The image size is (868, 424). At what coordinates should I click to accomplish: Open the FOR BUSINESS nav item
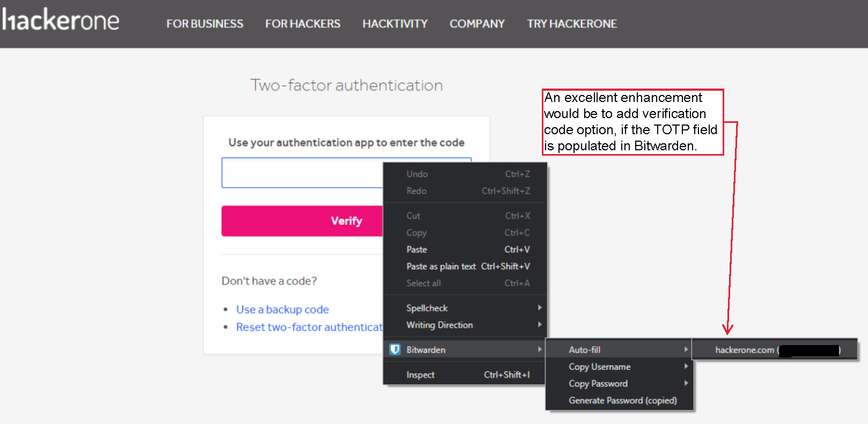click(x=204, y=24)
